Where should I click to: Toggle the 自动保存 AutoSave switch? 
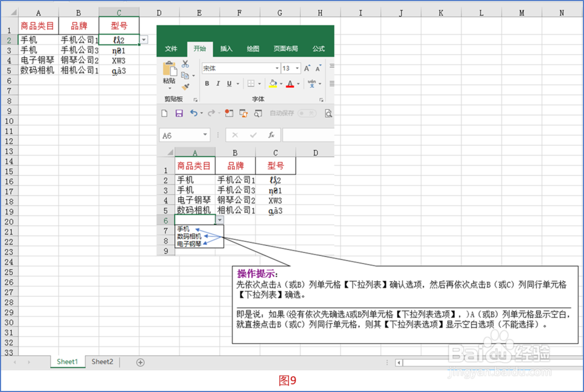(307, 113)
